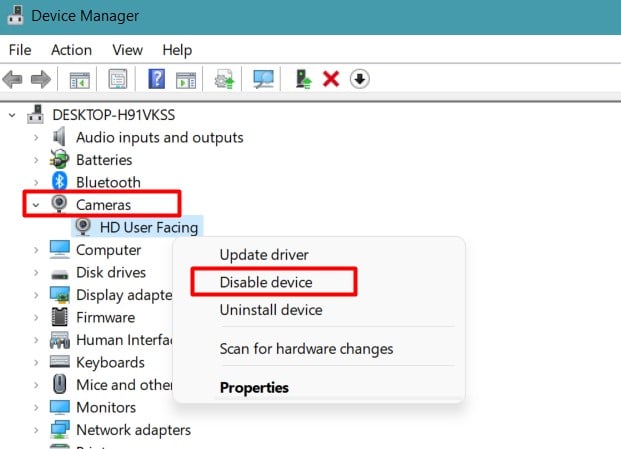Click the Cameras webcam icon
The width and height of the screenshot is (621, 449).
coord(59,204)
